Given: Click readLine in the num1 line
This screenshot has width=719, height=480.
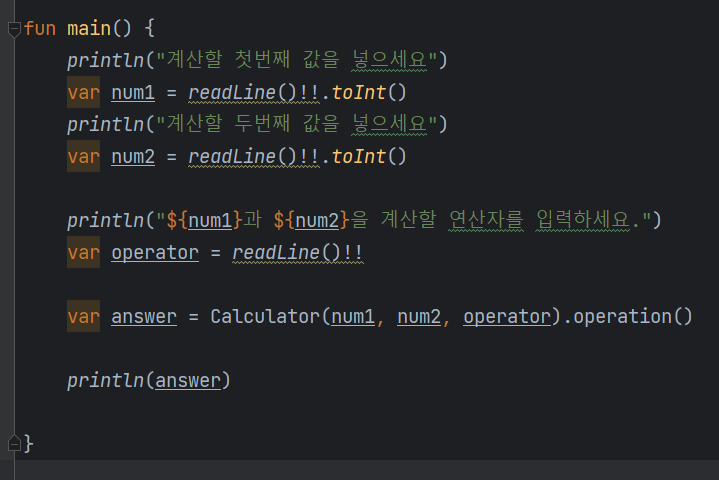Looking at the screenshot, I should click(x=232, y=93).
